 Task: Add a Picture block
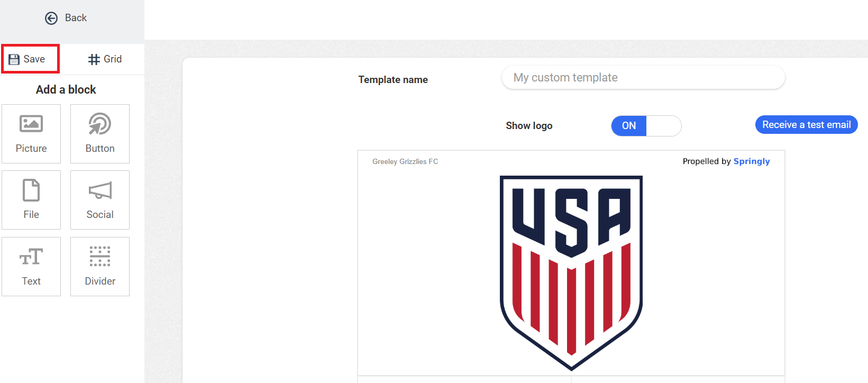pyautogui.click(x=31, y=134)
